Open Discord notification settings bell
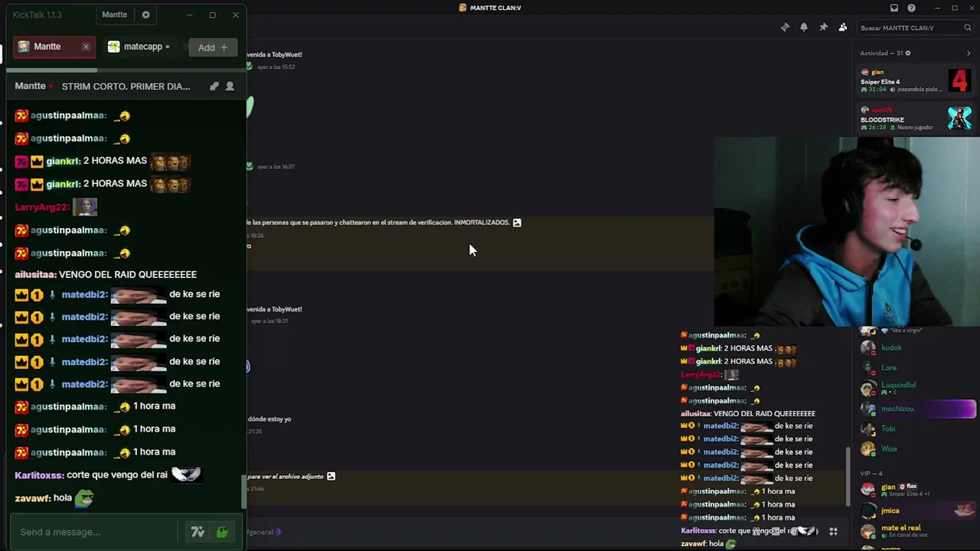This screenshot has height=551, width=980. (x=804, y=28)
